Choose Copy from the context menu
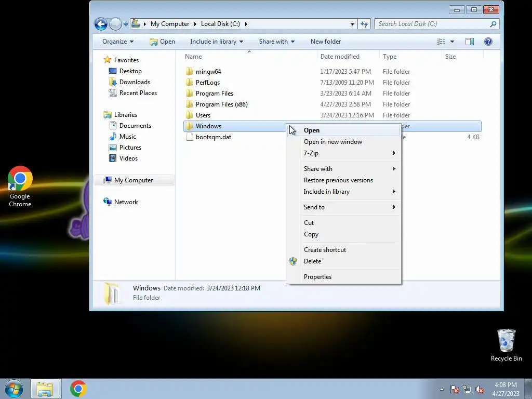Image resolution: width=532 pixels, height=399 pixels. click(x=344, y=234)
